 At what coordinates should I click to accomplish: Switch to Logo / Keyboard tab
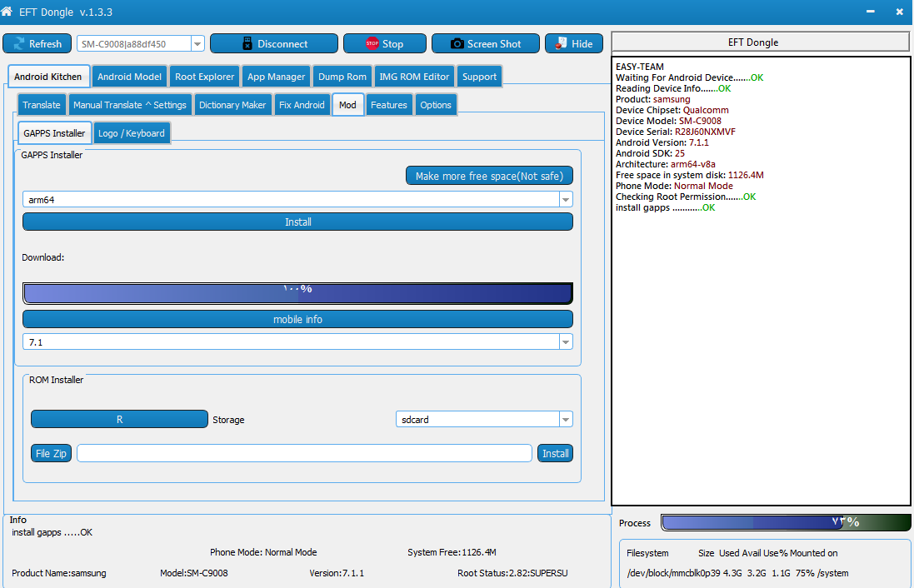[132, 133]
